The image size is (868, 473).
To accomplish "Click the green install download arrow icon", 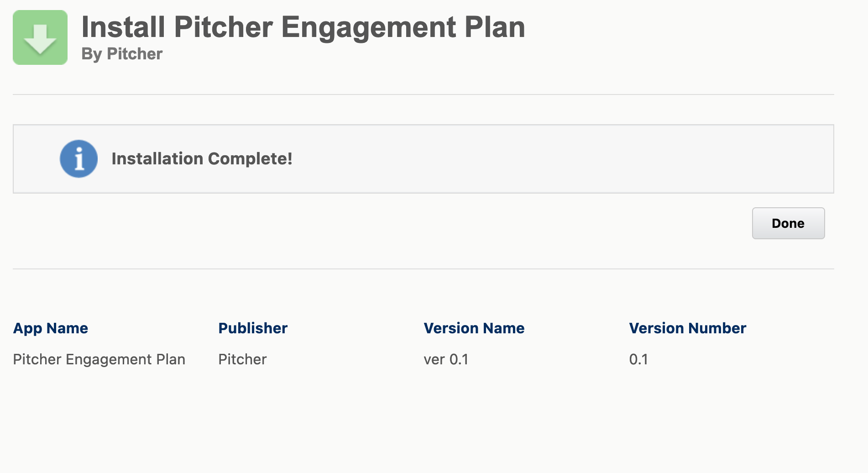I will 40,37.
